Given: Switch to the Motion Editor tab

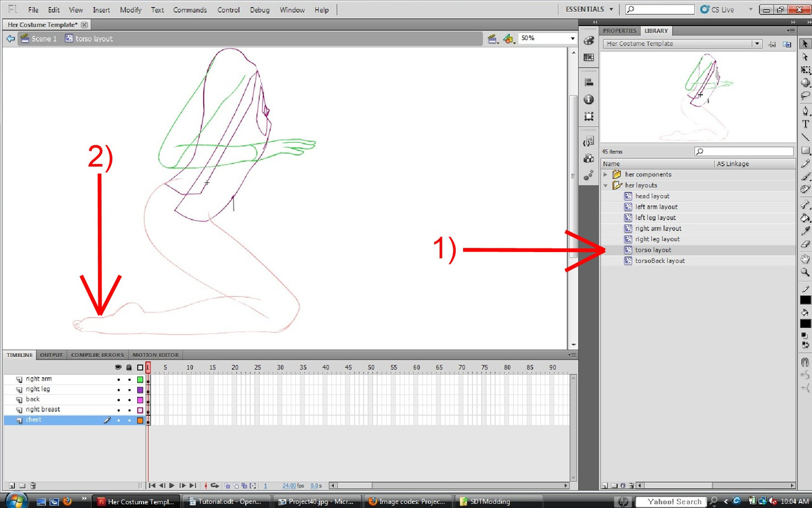Looking at the screenshot, I should 156,355.
